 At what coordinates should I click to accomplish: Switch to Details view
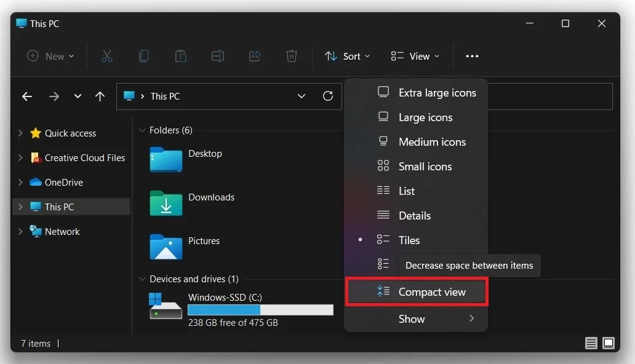point(414,215)
